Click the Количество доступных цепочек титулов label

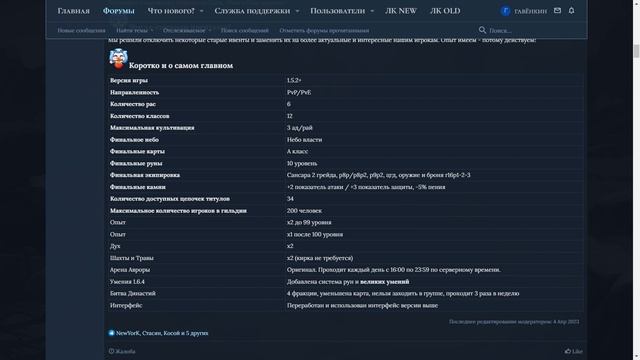(x=170, y=199)
